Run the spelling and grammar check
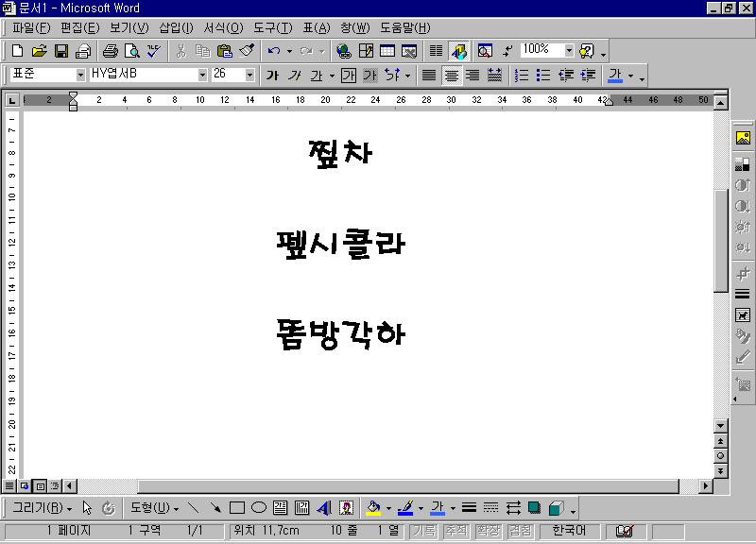The height and width of the screenshot is (544, 756). (154, 51)
